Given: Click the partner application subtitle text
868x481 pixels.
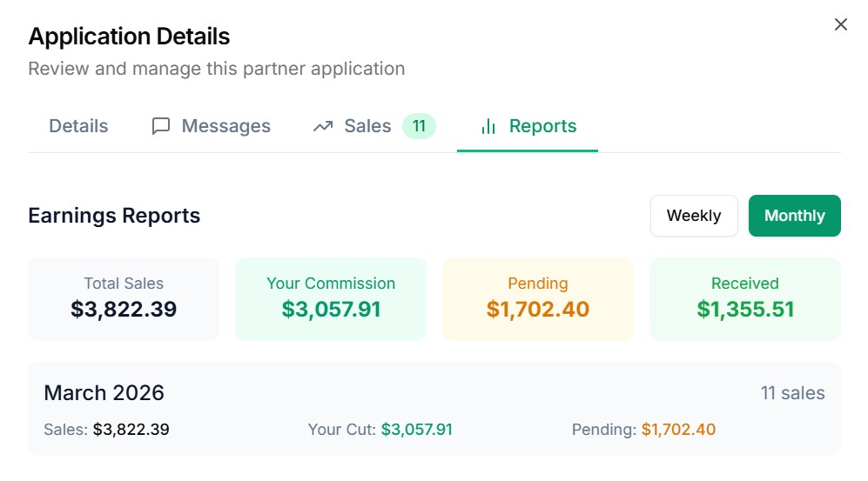Looking at the screenshot, I should click(x=216, y=68).
